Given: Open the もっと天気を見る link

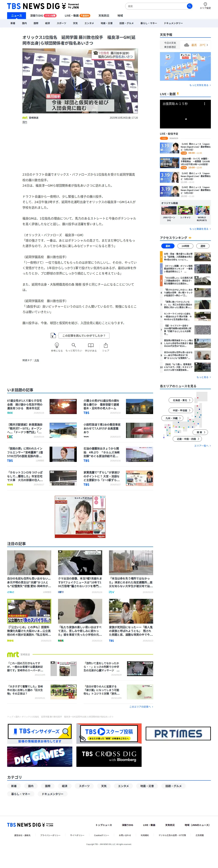Looking at the screenshot, I should click(x=200, y=85).
